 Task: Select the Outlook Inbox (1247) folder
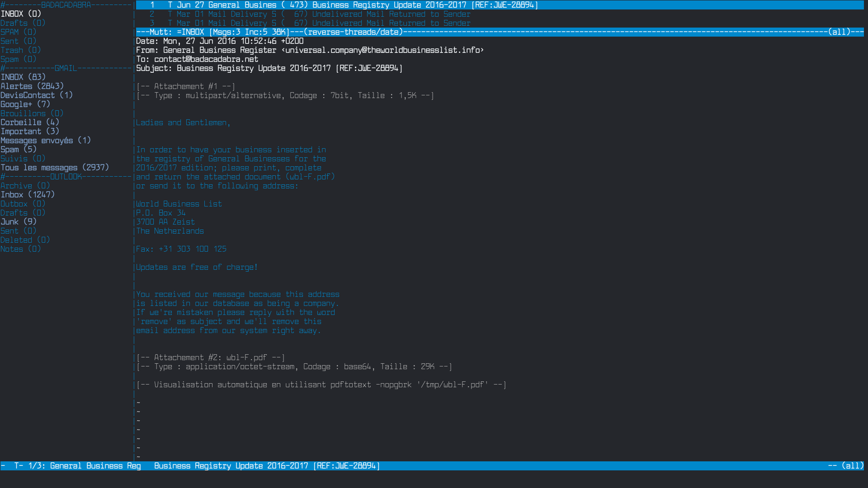coord(27,195)
